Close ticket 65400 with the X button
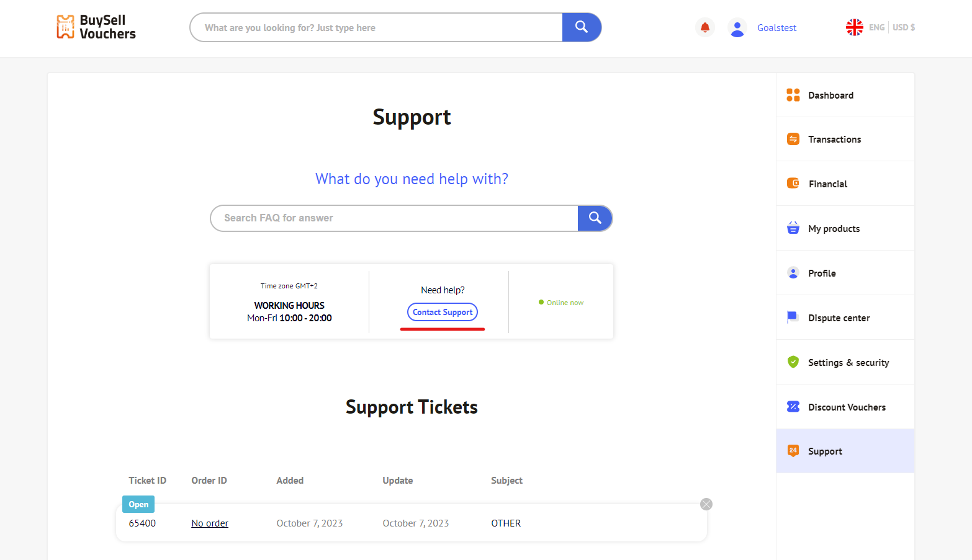Image resolution: width=972 pixels, height=560 pixels. (706, 504)
